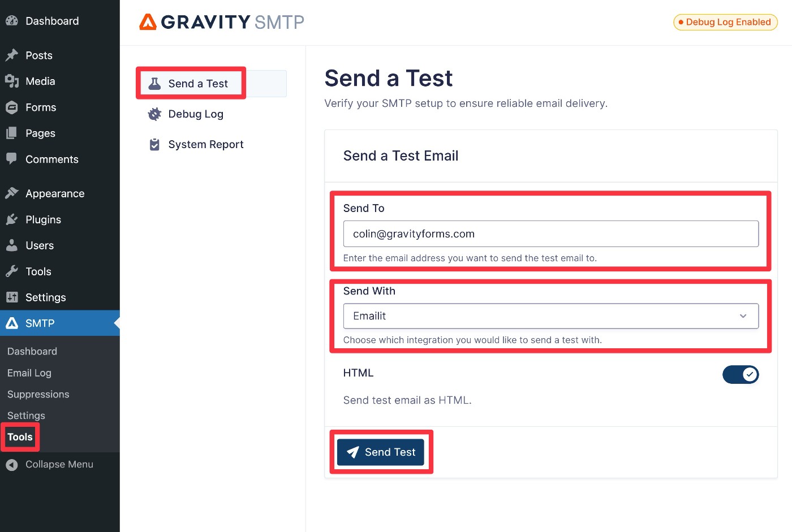Viewport: 792px width, 532px height.
Task: Click the Send a Test flask icon
Action: click(x=154, y=84)
